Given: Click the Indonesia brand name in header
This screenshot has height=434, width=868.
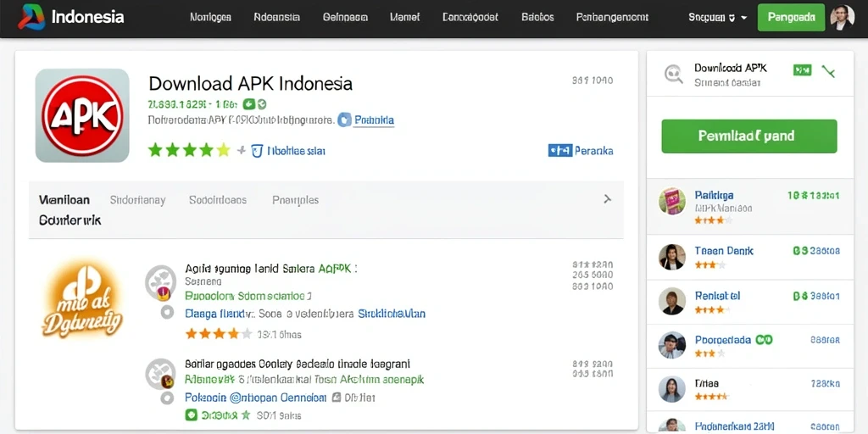Looking at the screenshot, I should pyautogui.click(x=87, y=17).
